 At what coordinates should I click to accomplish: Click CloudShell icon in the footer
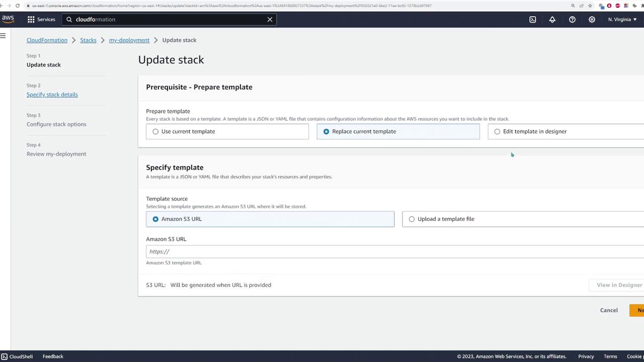(5, 356)
